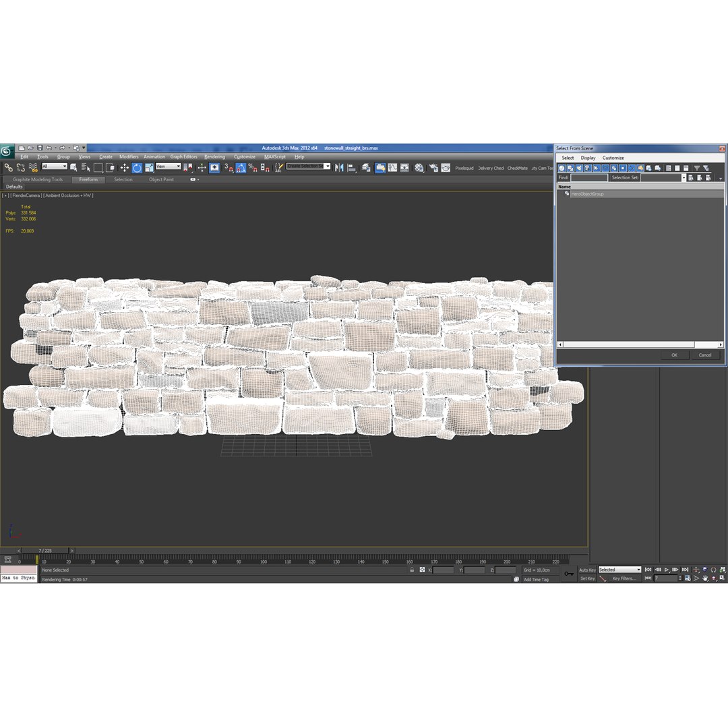The image size is (728, 728).
Task: Open the selection filter 'All' dropdown
Action: pyautogui.click(x=55, y=166)
